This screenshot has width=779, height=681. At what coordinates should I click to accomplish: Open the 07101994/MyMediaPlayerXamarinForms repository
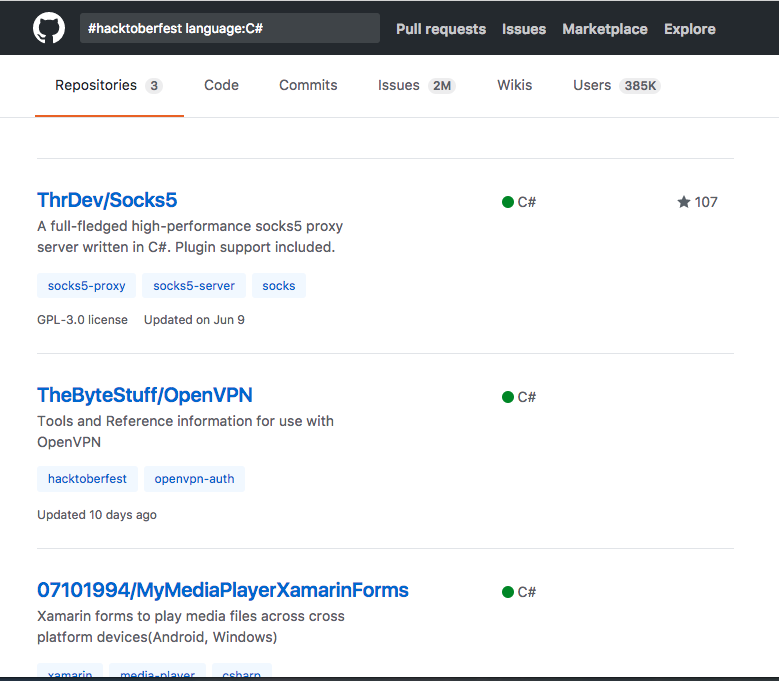223,590
